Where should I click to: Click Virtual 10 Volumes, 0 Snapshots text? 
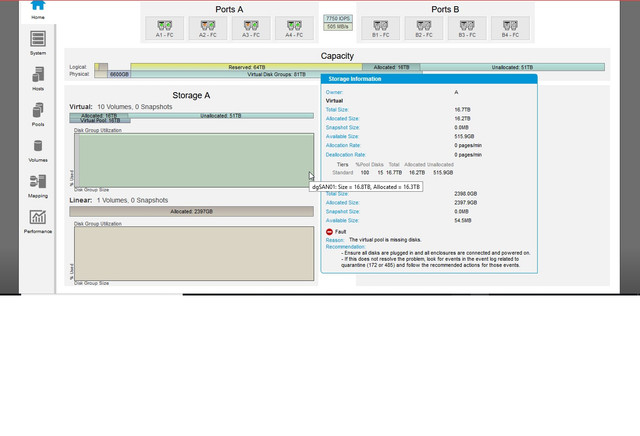121,107
